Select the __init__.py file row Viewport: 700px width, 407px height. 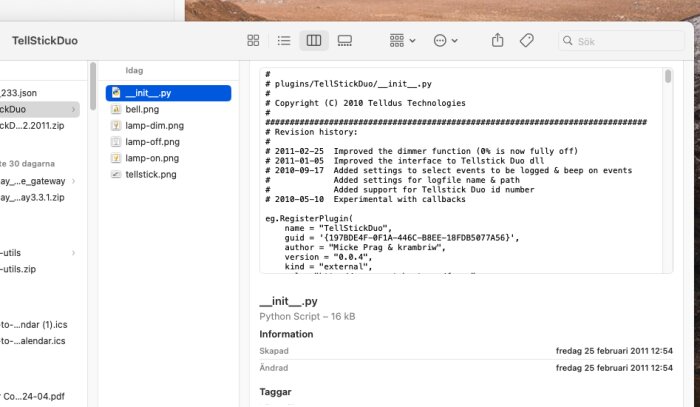pos(169,93)
